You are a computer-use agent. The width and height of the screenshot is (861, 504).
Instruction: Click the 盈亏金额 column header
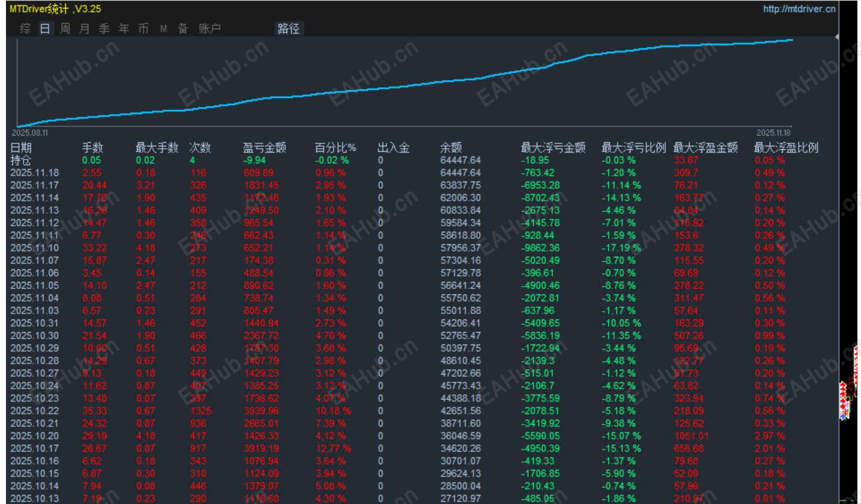tap(265, 147)
